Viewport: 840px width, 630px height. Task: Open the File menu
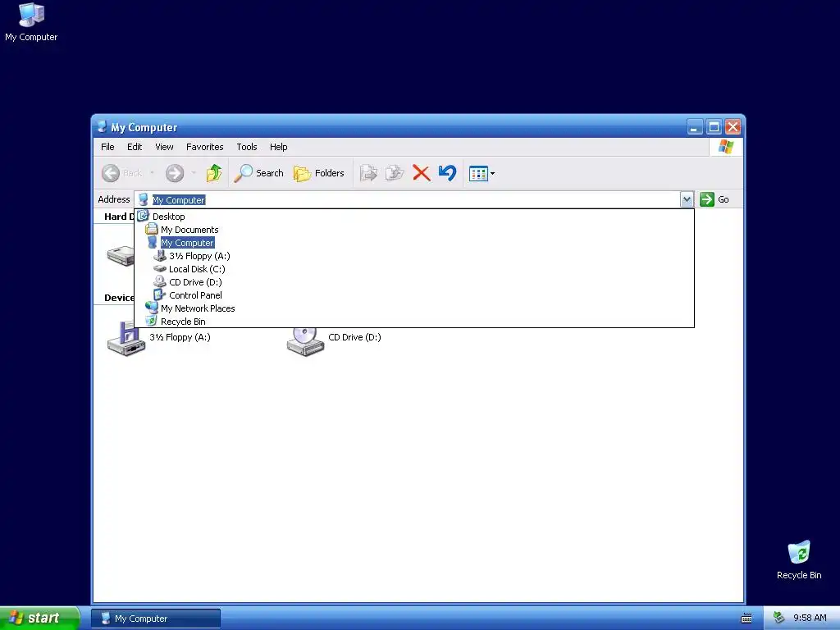pyautogui.click(x=107, y=147)
